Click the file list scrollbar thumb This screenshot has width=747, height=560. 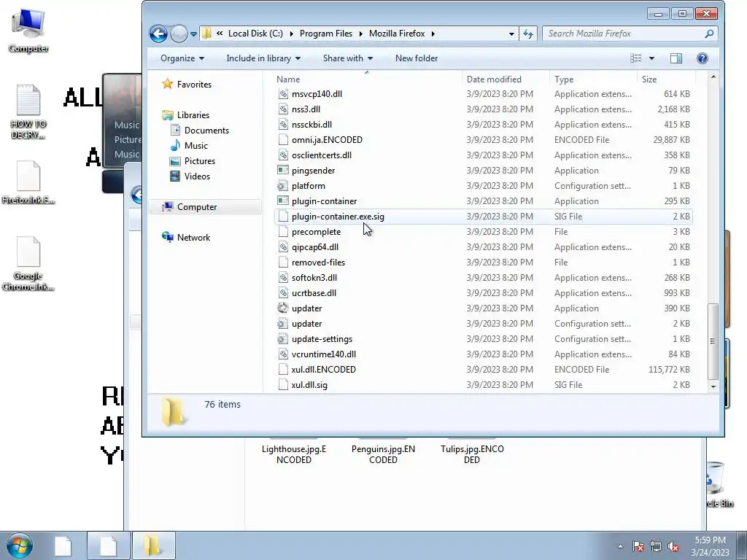click(x=713, y=341)
